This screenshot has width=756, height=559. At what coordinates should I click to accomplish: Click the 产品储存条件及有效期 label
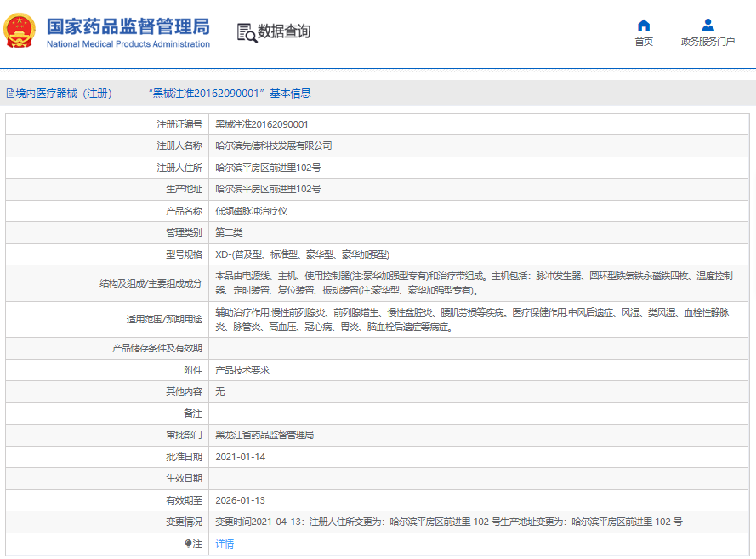(x=157, y=348)
